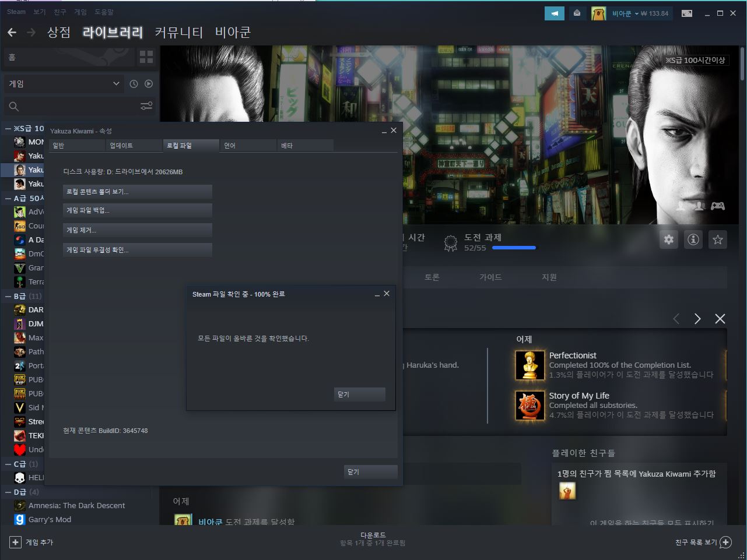The image size is (747, 560).
Task: Open the 게임 category dropdown
Action: (x=63, y=84)
